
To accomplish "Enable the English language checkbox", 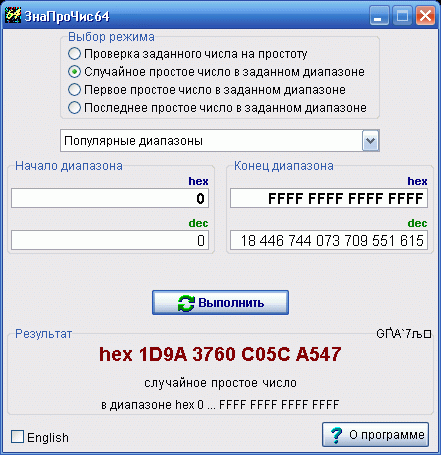I will pyautogui.click(x=17, y=437).
